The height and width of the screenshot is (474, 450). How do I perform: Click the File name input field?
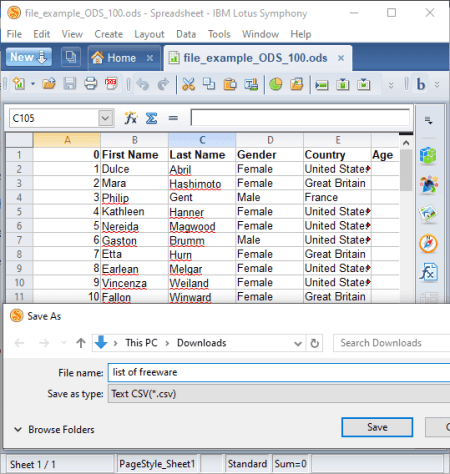coord(279,372)
